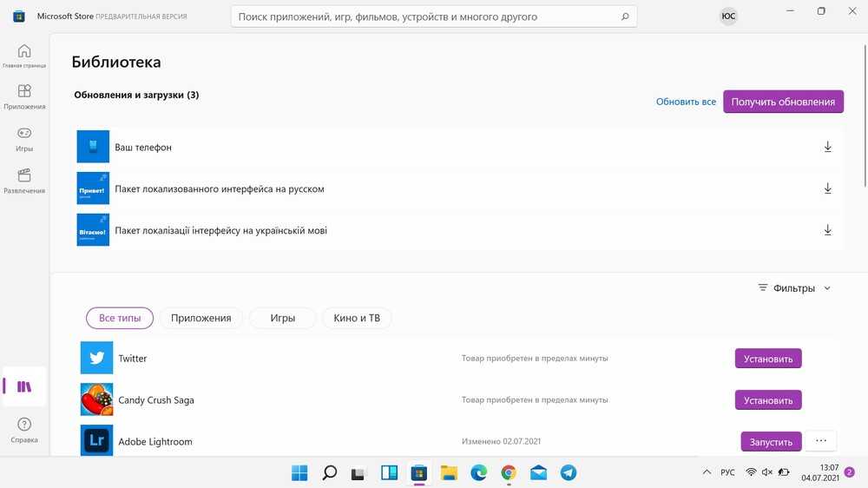Install Twitter from the library
The height and width of the screenshot is (488, 868).
click(x=768, y=359)
